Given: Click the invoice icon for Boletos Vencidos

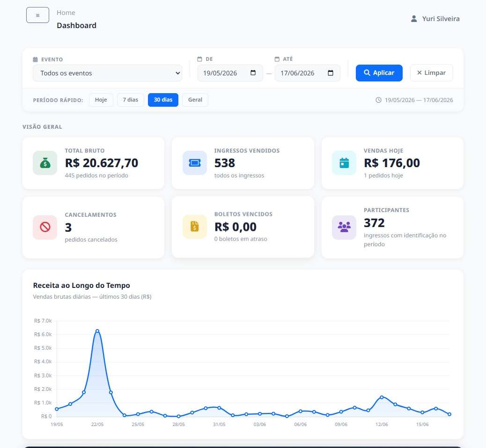Looking at the screenshot, I should pos(195,227).
